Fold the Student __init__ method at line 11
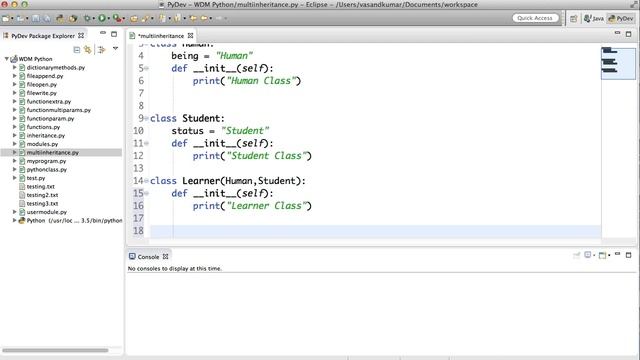Viewport: 640px width, 360px height. [146, 143]
